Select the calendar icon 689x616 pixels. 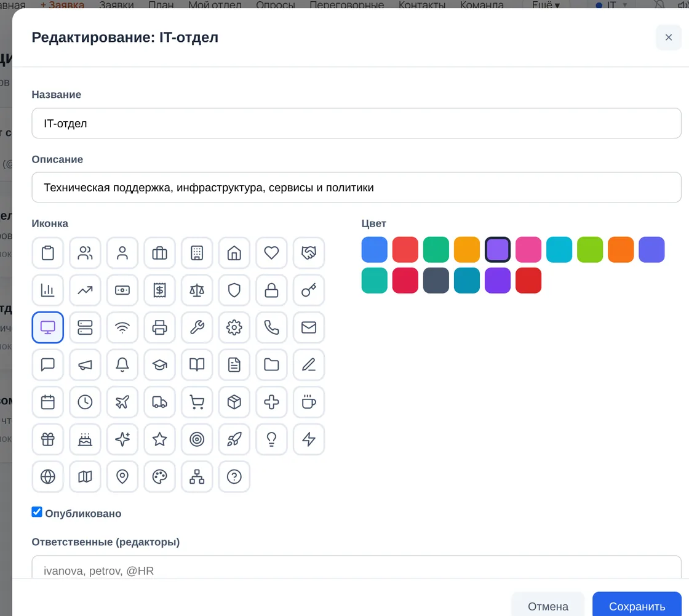[48, 402]
